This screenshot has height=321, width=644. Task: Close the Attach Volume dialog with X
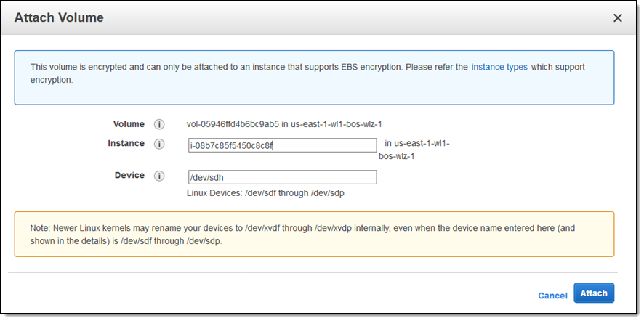[617, 17]
